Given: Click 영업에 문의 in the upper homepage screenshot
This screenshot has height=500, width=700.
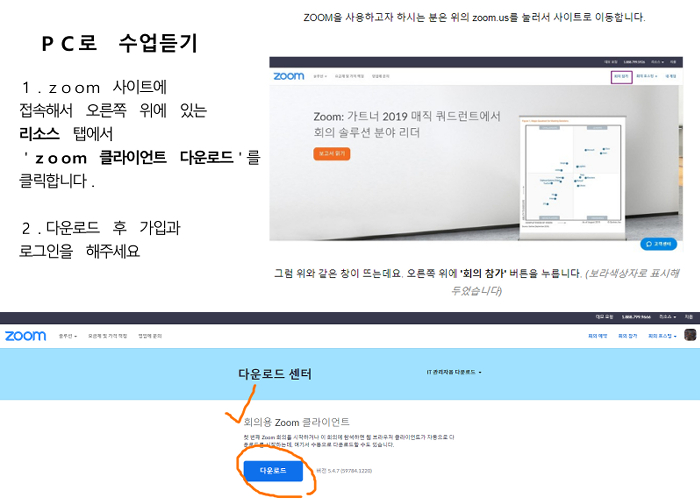Looking at the screenshot, I should click(380, 76).
